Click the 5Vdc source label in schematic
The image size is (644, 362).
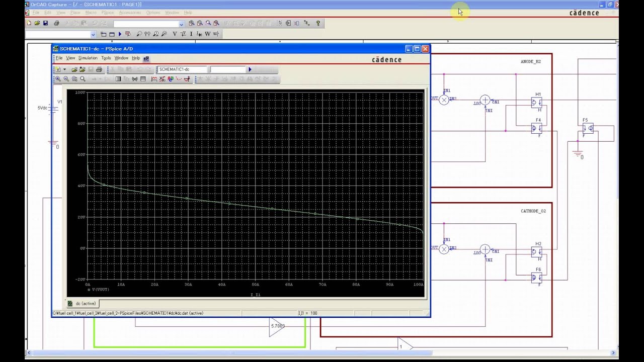click(43, 108)
